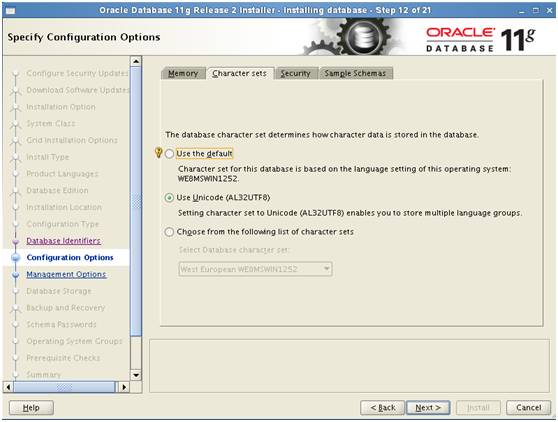Click the step list scroll up arrow
Viewport: 558px width, 422px height.
(x=136, y=62)
